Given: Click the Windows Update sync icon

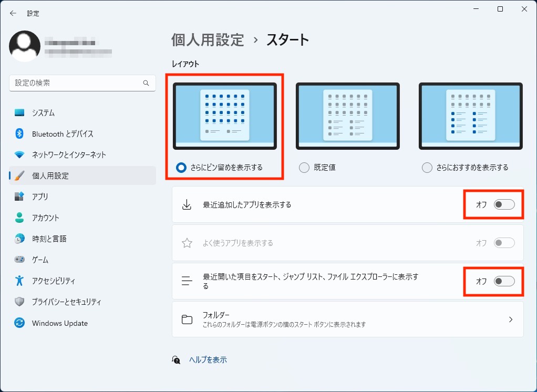Looking at the screenshot, I should coord(19,323).
